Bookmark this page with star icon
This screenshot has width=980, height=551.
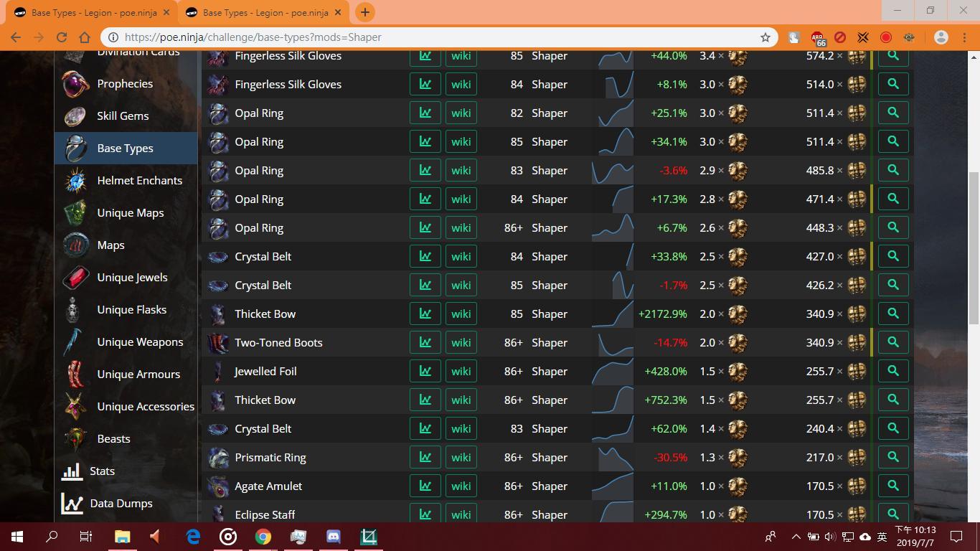(765, 37)
